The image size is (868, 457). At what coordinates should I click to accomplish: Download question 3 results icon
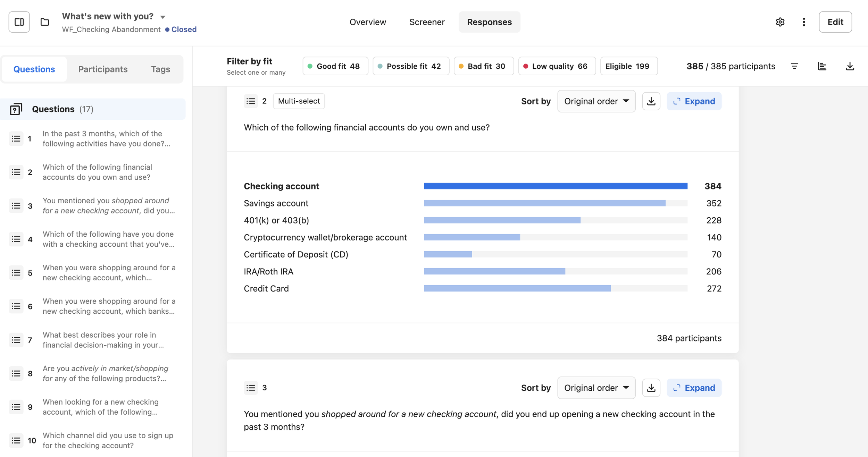pyautogui.click(x=651, y=388)
